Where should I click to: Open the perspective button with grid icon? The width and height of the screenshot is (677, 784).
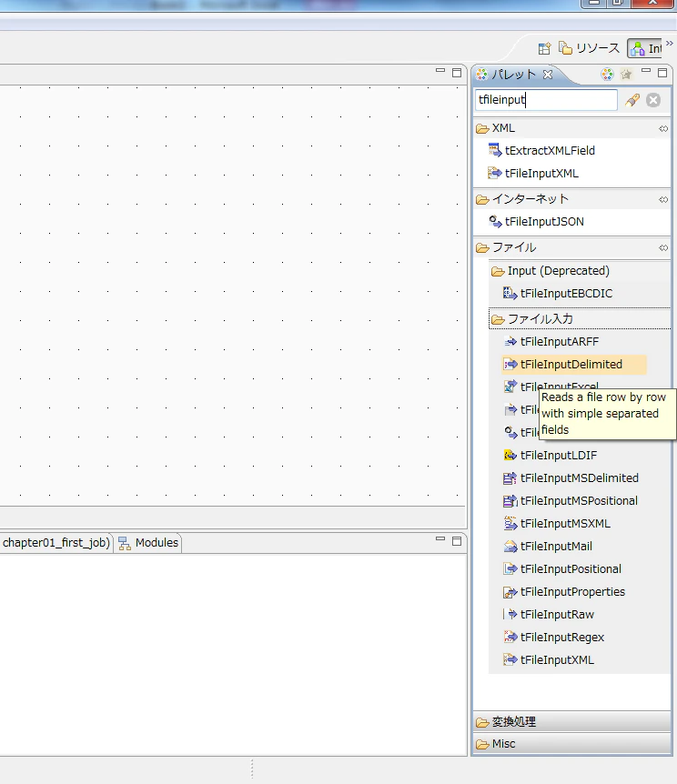[544, 48]
